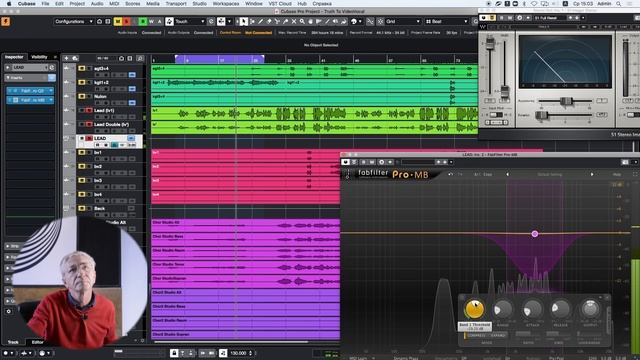Open the Workspaces menu
The image size is (640, 360).
(226, 4)
